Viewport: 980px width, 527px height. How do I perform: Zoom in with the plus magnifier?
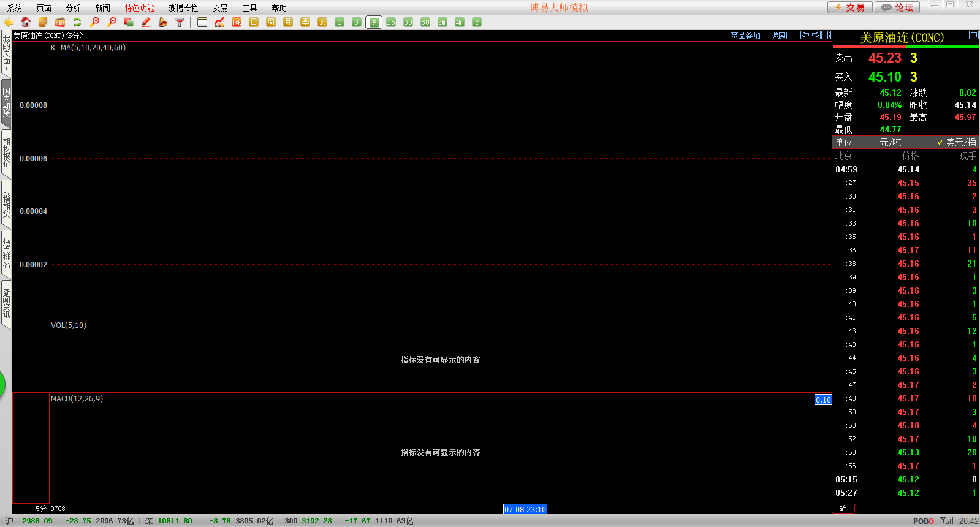pyautogui.click(x=94, y=22)
